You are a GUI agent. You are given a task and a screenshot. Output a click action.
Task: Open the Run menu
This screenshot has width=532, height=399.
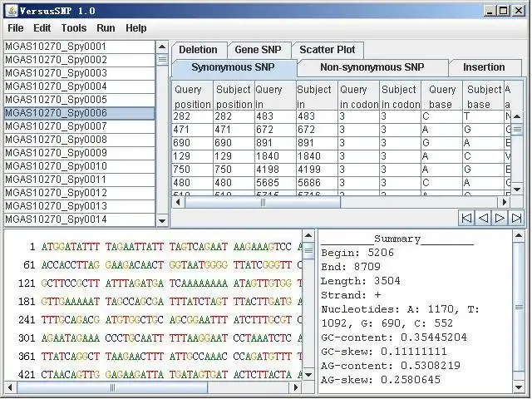click(106, 27)
